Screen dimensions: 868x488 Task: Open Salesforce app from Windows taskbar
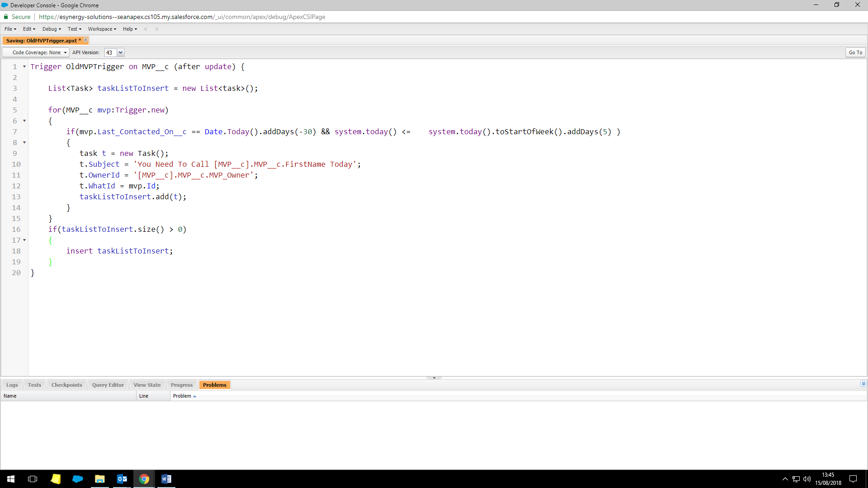pos(77,479)
